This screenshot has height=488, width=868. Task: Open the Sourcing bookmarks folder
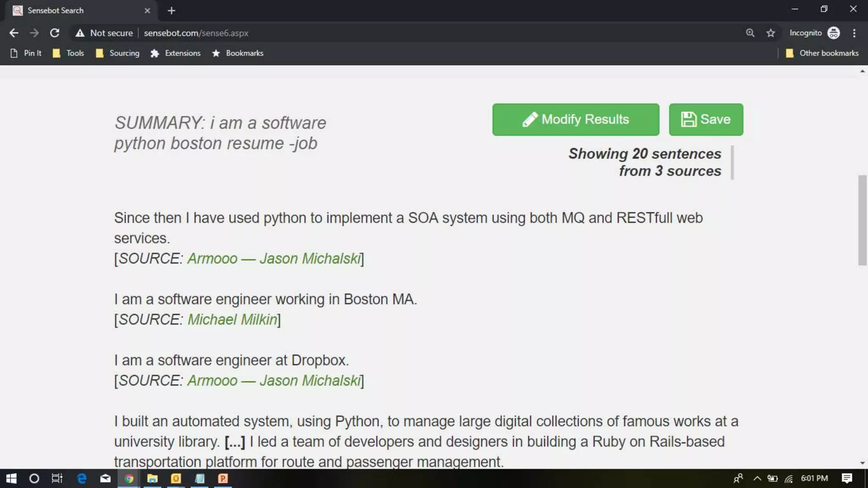[118, 53]
